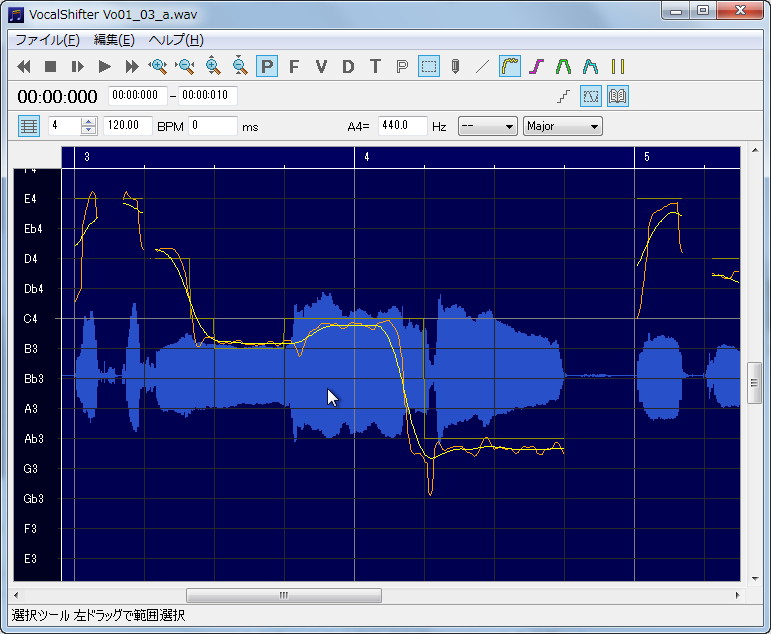Open the key dropdown showing dashes

(487, 126)
